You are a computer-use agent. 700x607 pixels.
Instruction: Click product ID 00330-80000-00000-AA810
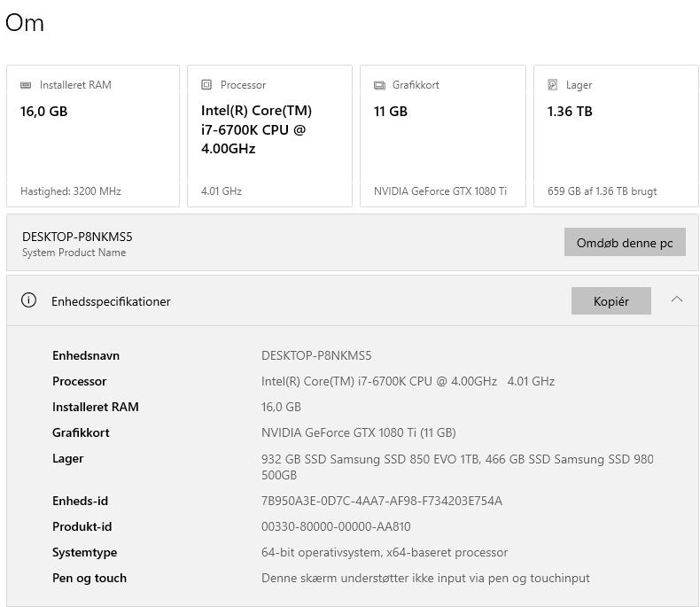coord(336,526)
